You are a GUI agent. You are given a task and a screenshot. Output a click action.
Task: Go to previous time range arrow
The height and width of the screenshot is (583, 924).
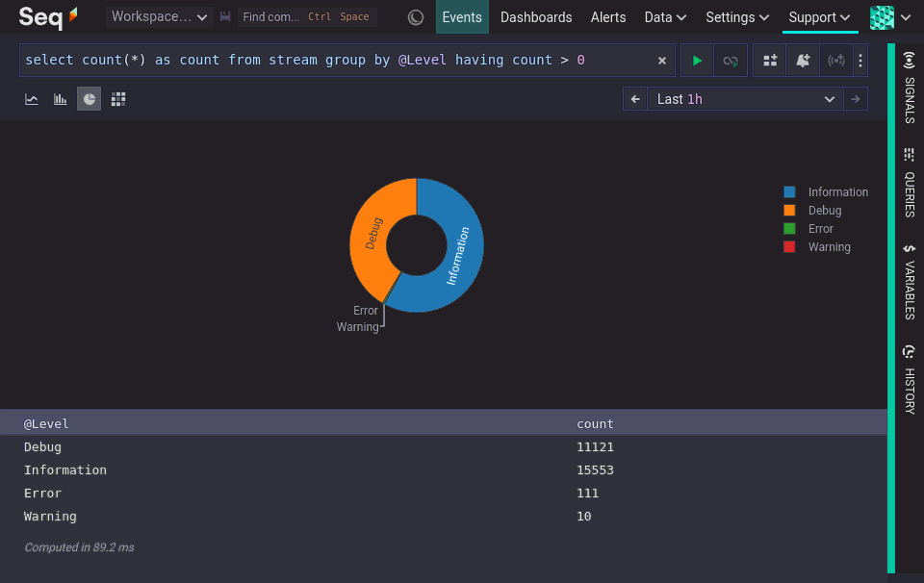point(635,99)
